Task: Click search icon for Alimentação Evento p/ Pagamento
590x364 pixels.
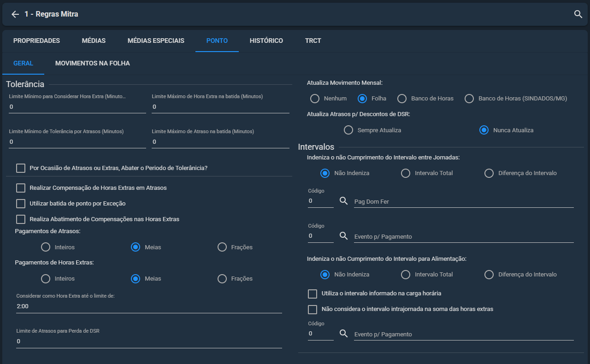Action: [343, 334]
